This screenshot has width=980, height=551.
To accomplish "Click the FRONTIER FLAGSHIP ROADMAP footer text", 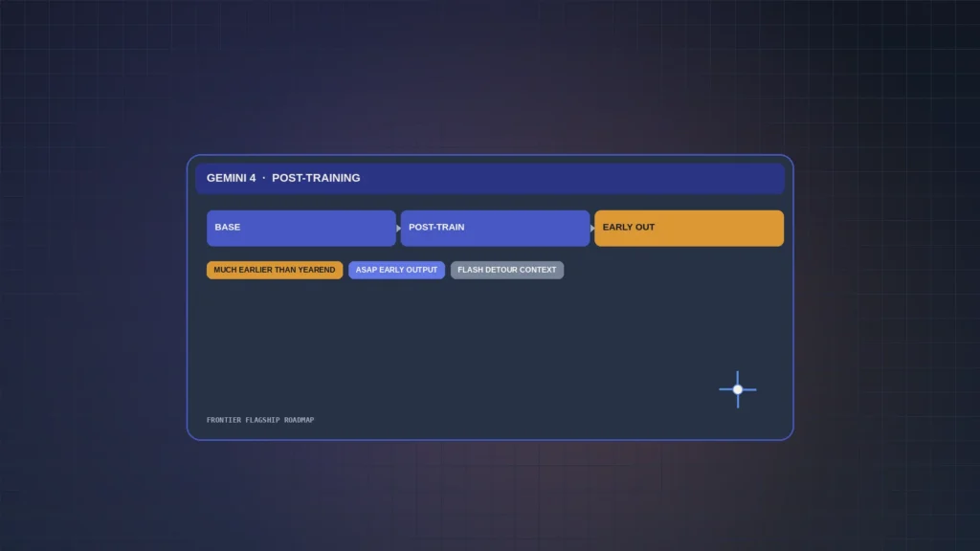I will [260, 420].
